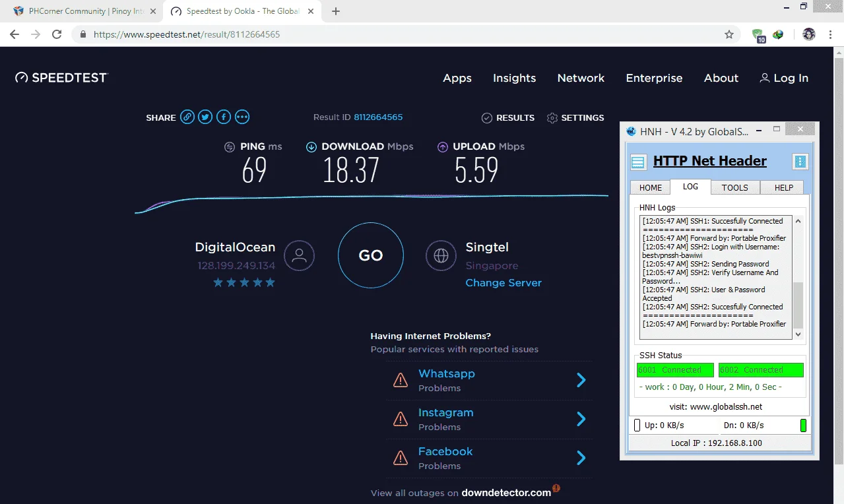This screenshot has height=504, width=844.
Task: Bookmark this page with star icon
Action: [x=729, y=34]
